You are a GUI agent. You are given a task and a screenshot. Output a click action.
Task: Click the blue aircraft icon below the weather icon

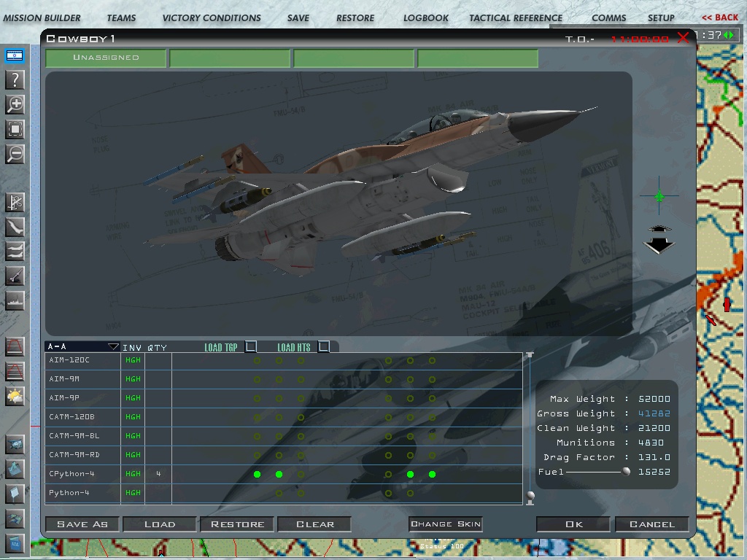pos(15,445)
